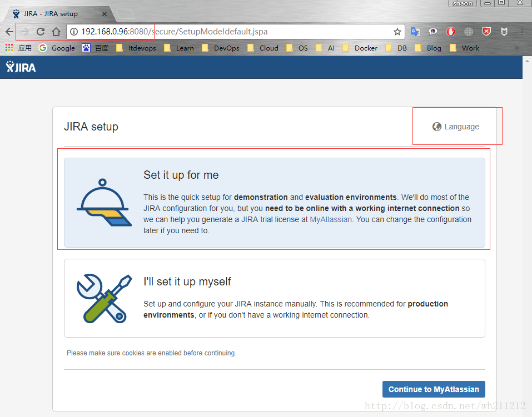Viewport: 532px width, 417px height.
Task: Open the grey globe extension icon
Action: (468, 32)
